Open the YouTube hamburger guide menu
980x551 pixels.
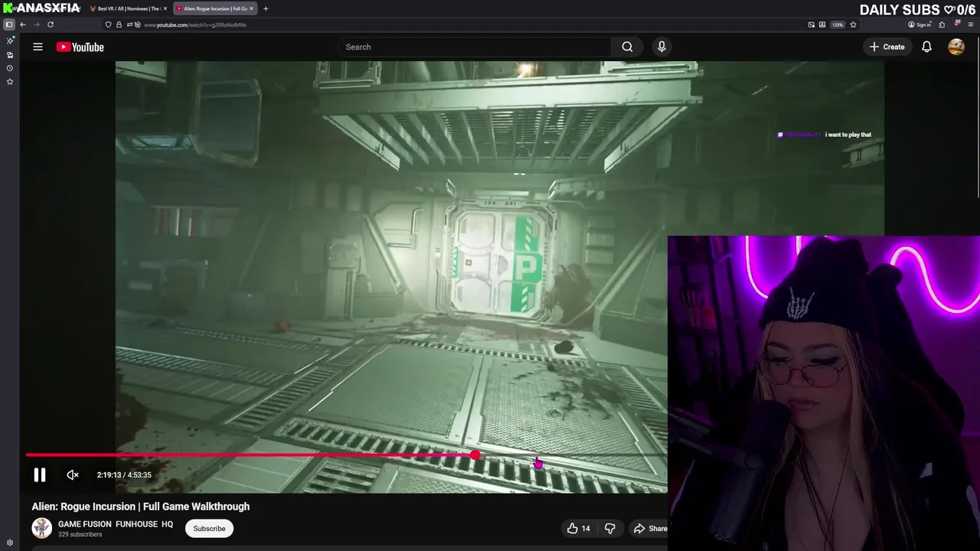tap(38, 47)
